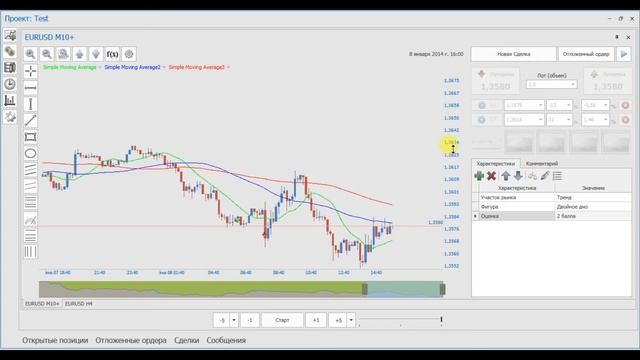
Task: Open green Simple Moving Average indicator menu
Action: tap(100, 67)
